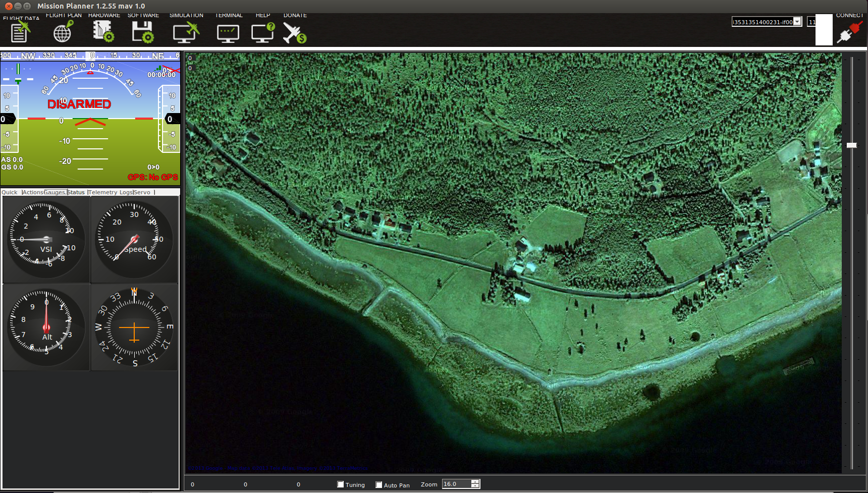868x493 pixels.
Task: Open the Software config icon
Action: (x=143, y=32)
